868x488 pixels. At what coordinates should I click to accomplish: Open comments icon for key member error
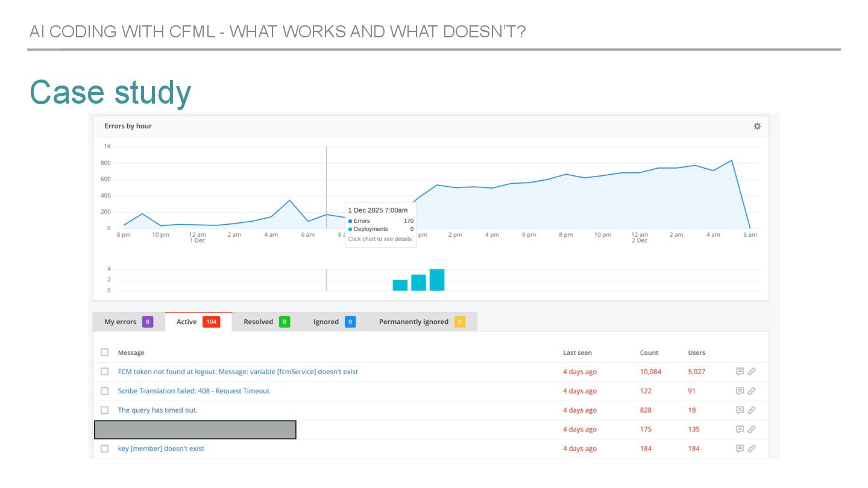click(x=740, y=449)
